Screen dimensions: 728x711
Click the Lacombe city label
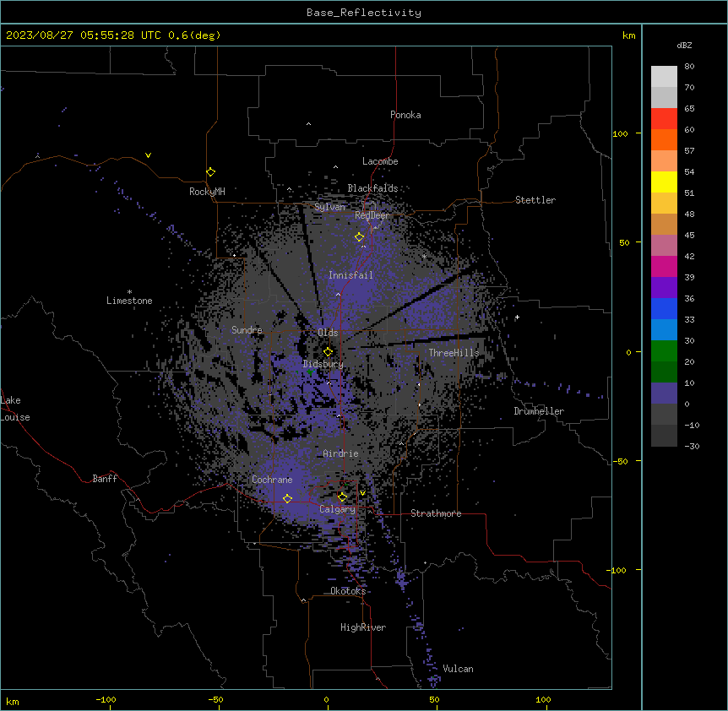[x=380, y=161]
